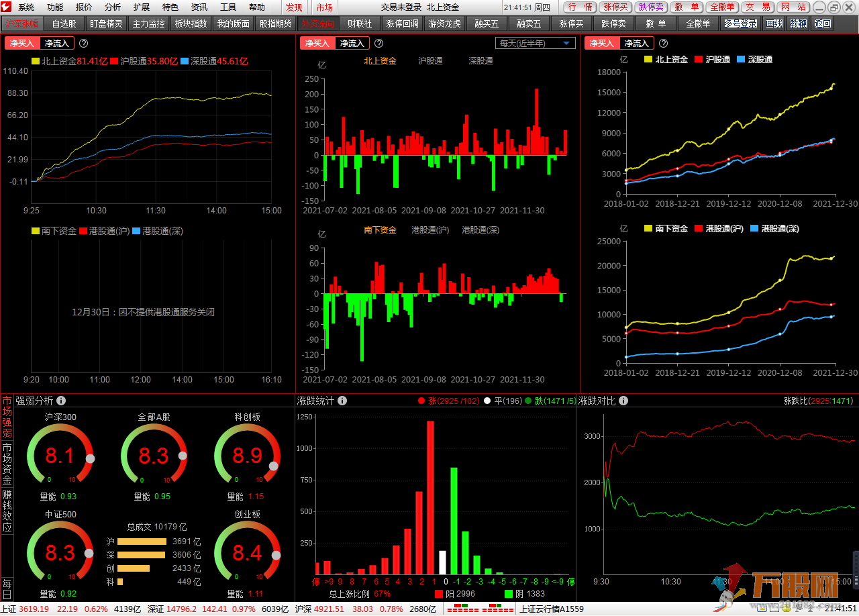Select the 游资龙虎 toolbar item

point(445,23)
